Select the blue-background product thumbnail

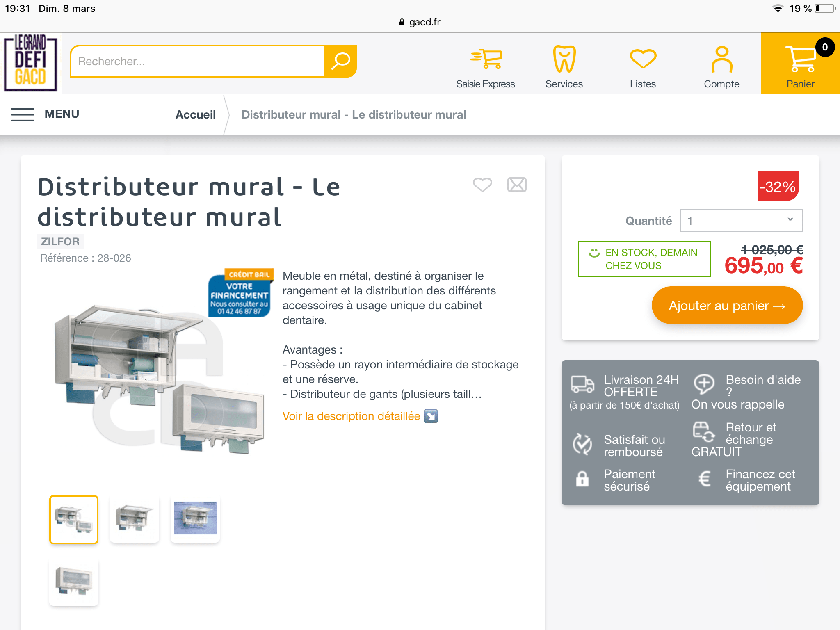click(195, 519)
